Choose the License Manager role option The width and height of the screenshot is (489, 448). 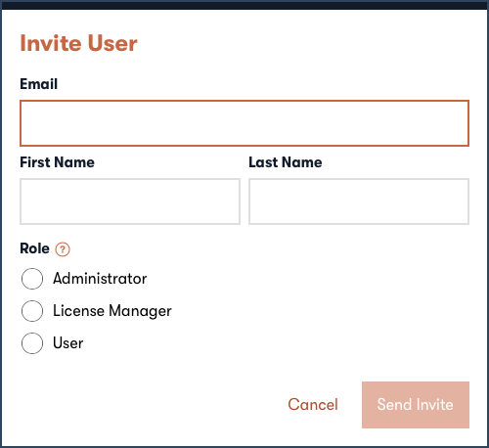[x=32, y=311]
